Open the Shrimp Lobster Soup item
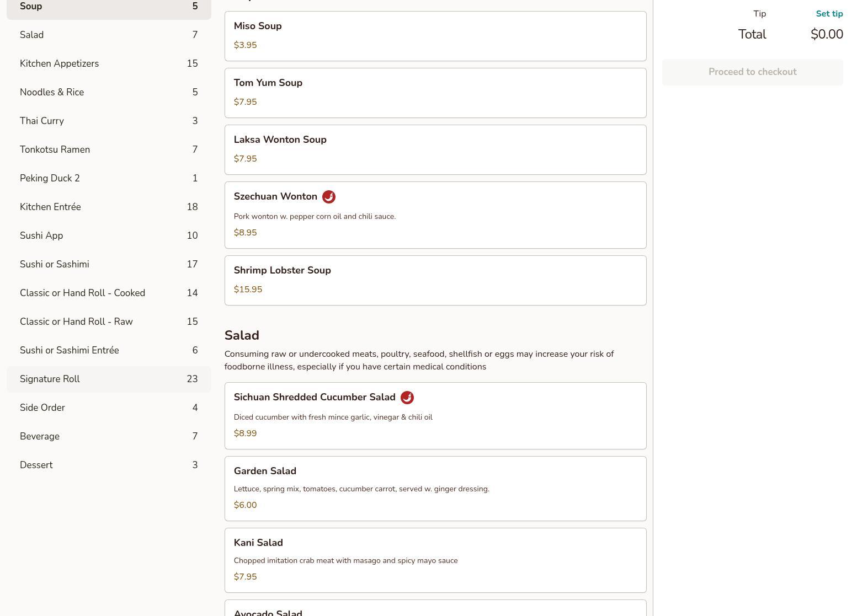The image size is (852, 616). (435, 280)
